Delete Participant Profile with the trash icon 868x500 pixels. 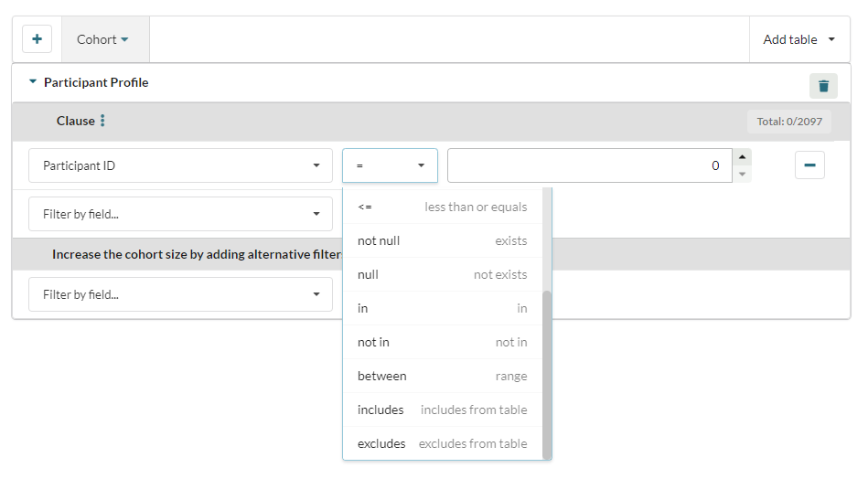pos(823,86)
